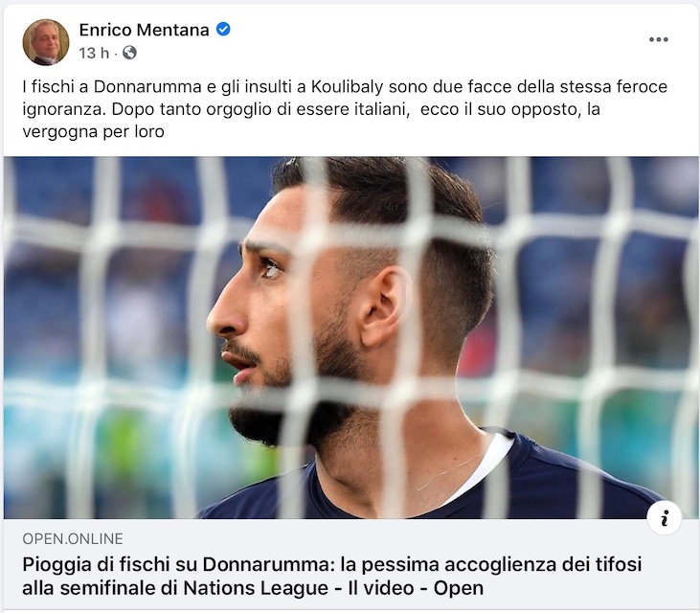Click the globe public audience icon

pos(129,53)
